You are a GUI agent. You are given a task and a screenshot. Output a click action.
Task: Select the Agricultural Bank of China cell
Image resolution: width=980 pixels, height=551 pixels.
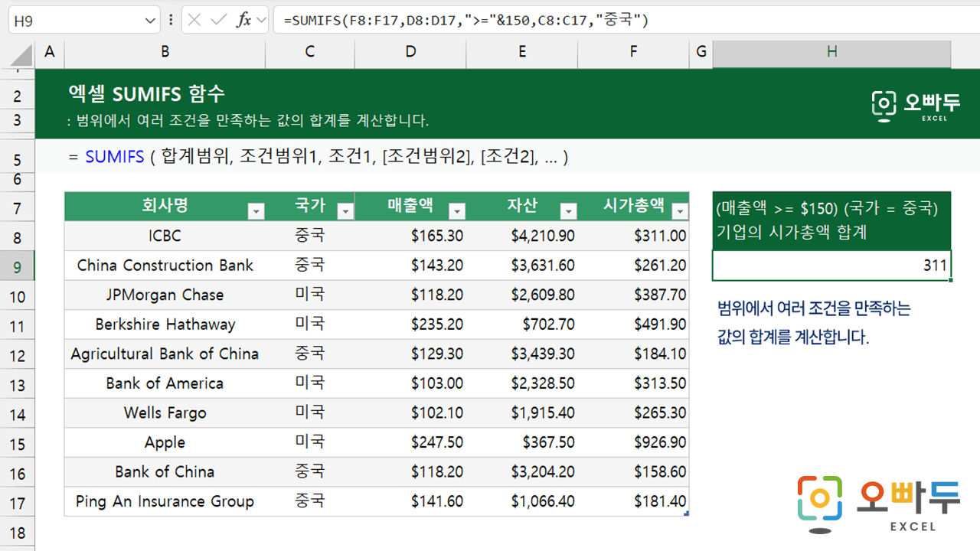point(165,354)
